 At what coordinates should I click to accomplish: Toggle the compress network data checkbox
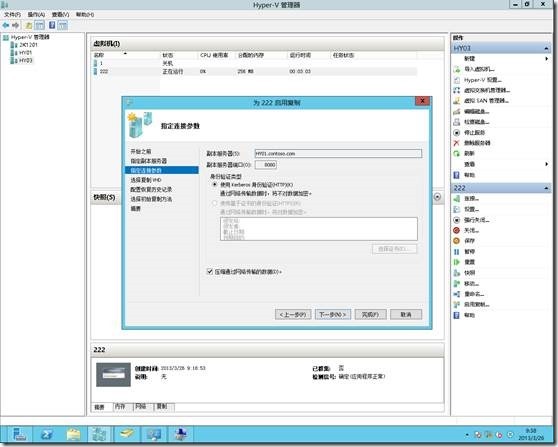(x=210, y=272)
